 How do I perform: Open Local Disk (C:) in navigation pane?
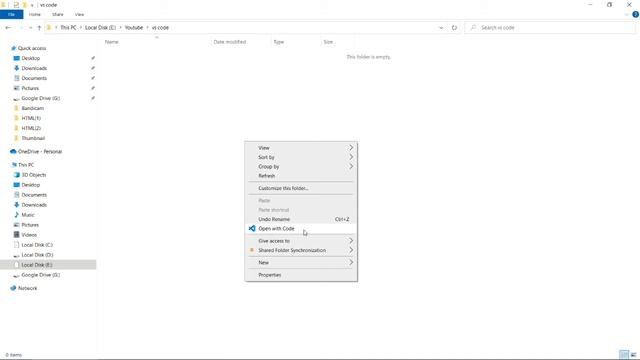point(37,245)
